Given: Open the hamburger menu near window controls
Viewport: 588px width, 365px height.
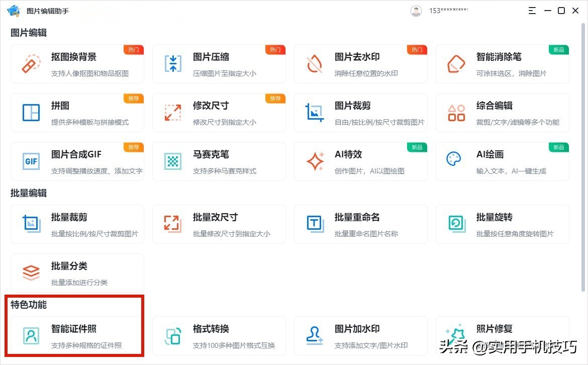Looking at the screenshot, I should pos(532,10).
